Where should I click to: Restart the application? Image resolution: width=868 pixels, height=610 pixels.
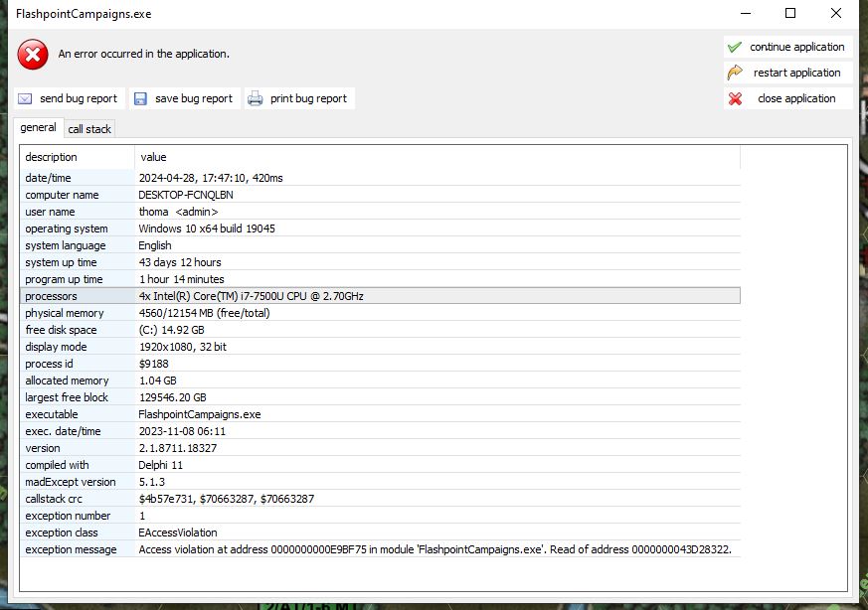pyautogui.click(x=787, y=73)
